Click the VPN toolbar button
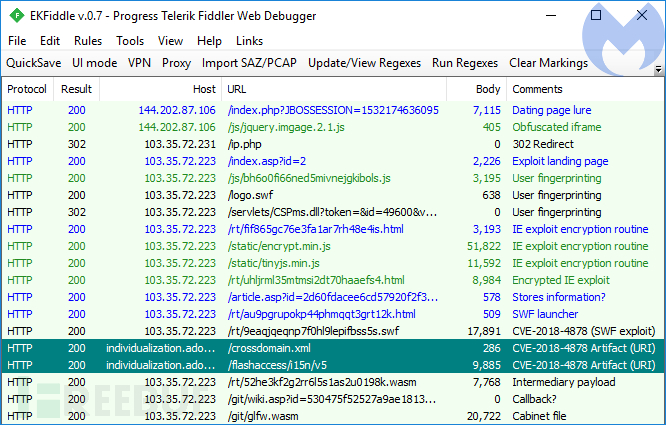The width and height of the screenshot is (666, 425). tap(139, 63)
